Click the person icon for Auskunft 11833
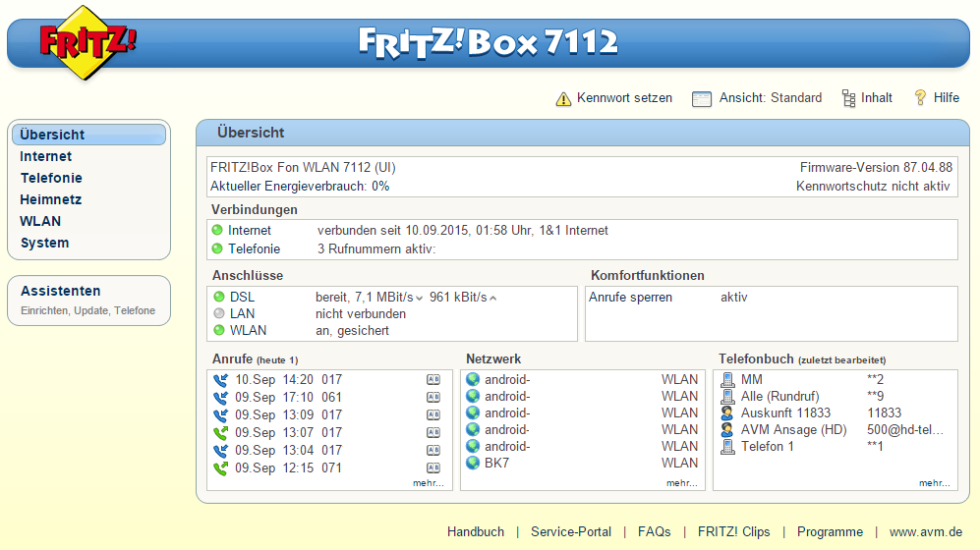 727,413
